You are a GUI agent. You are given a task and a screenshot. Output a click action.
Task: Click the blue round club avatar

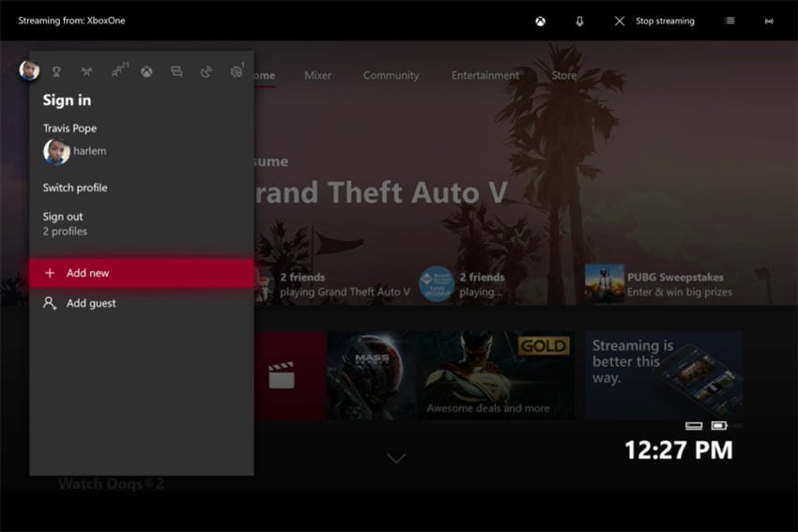[x=437, y=283]
